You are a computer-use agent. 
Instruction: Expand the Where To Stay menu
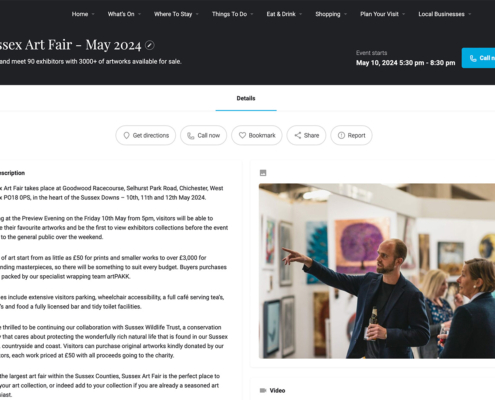(176, 14)
